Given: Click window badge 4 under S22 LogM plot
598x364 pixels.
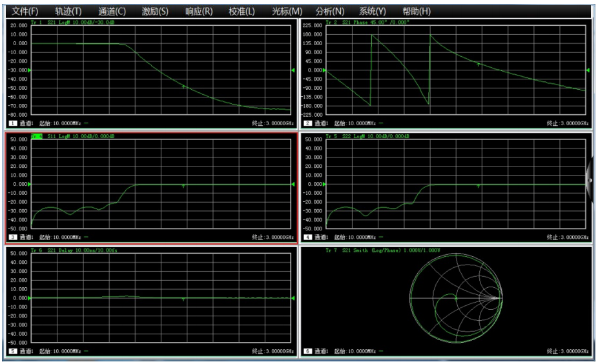Looking at the screenshot, I should point(308,237).
